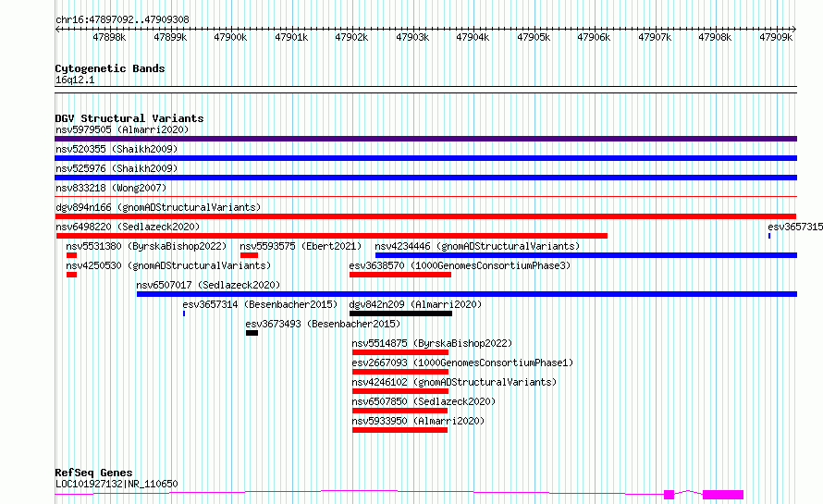Click the blue nsv4234446 bar
Viewport: 823px width, 504px height.
click(586, 255)
